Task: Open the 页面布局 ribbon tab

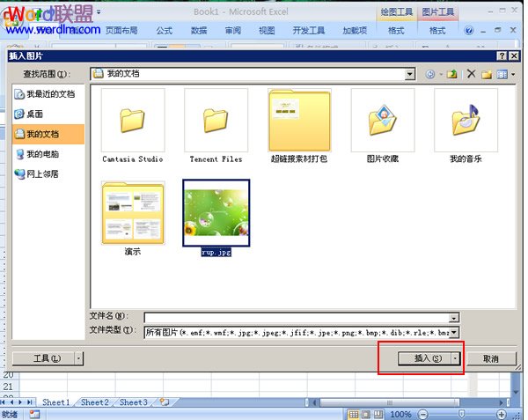Action: click(x=121, y=31)
